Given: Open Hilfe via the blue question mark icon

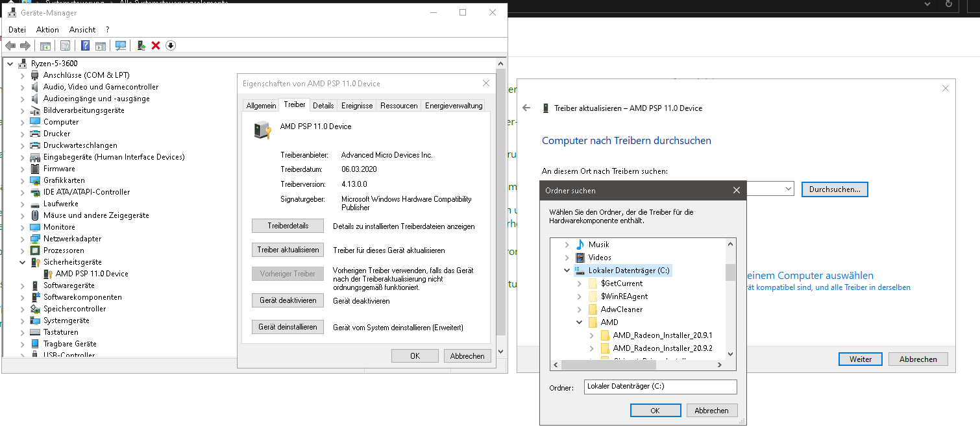Looking at the screenshot, I should [85, 45].
